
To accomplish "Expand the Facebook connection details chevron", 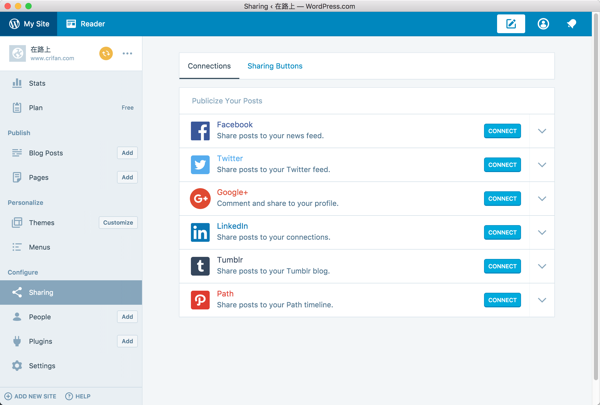I will click(x=542, y=131).
